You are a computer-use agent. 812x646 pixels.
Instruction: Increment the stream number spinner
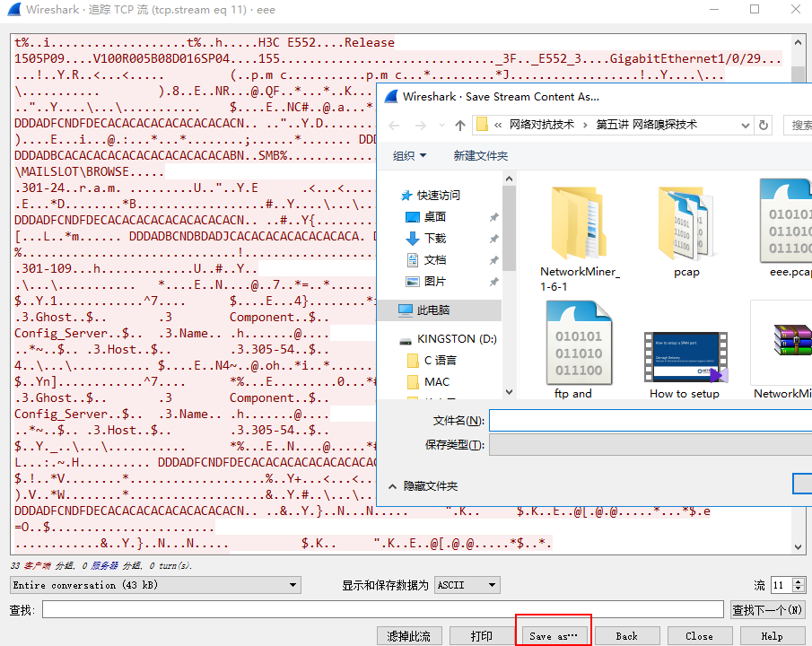[799, 581]
